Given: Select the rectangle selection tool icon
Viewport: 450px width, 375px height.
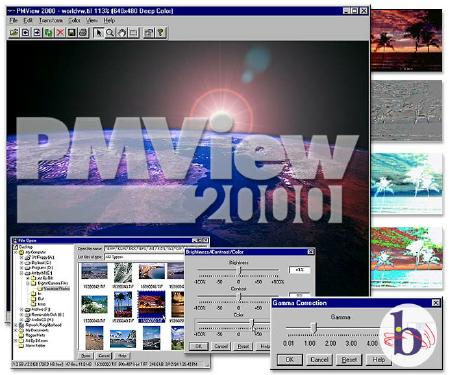Looking at the screenshot, I should pyautogui.click(x=133, y=32).
